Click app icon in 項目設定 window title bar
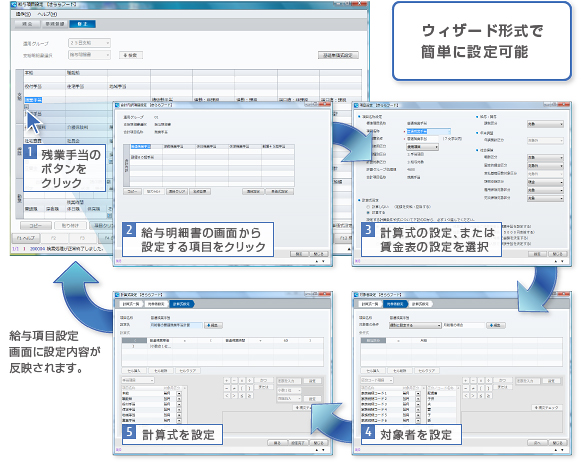The height and width of the screenshot is (468, 582). [356, 105]
